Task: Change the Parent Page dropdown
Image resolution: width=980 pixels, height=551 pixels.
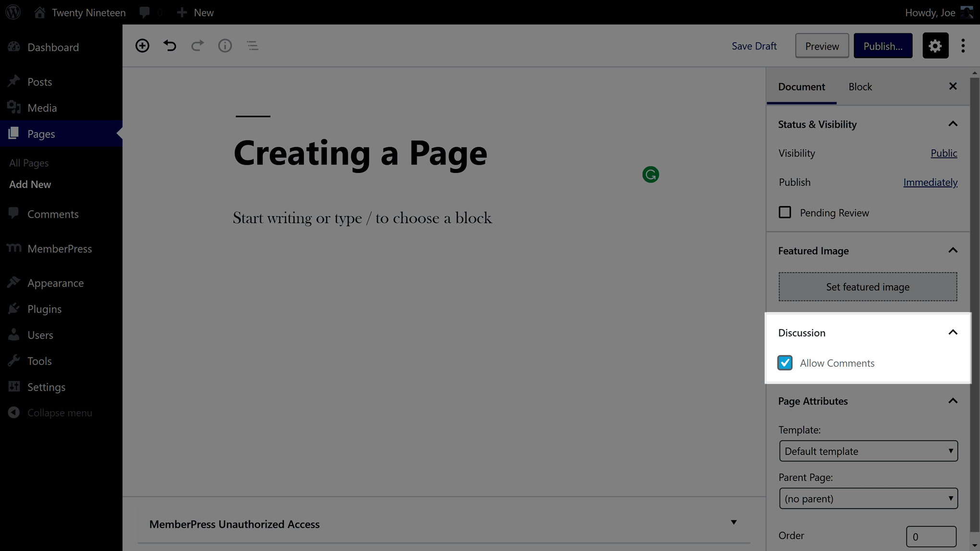Action: click(868, 498)
